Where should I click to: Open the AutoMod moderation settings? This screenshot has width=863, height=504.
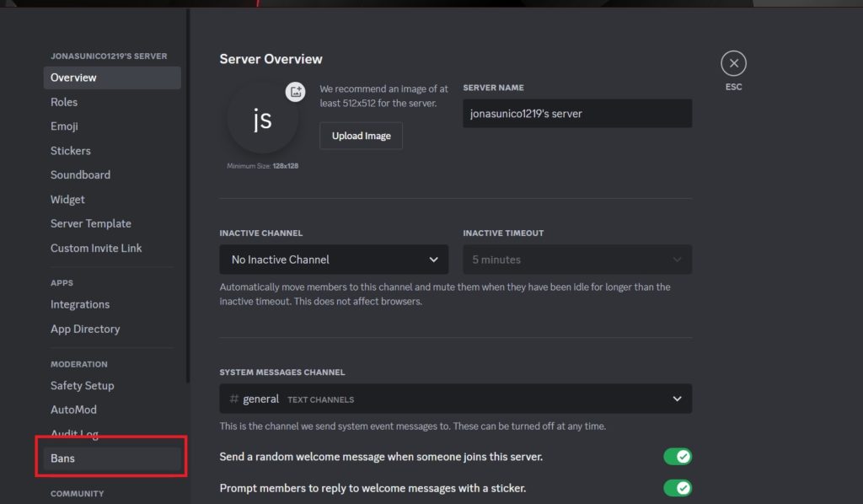click(x=74, y=409)
